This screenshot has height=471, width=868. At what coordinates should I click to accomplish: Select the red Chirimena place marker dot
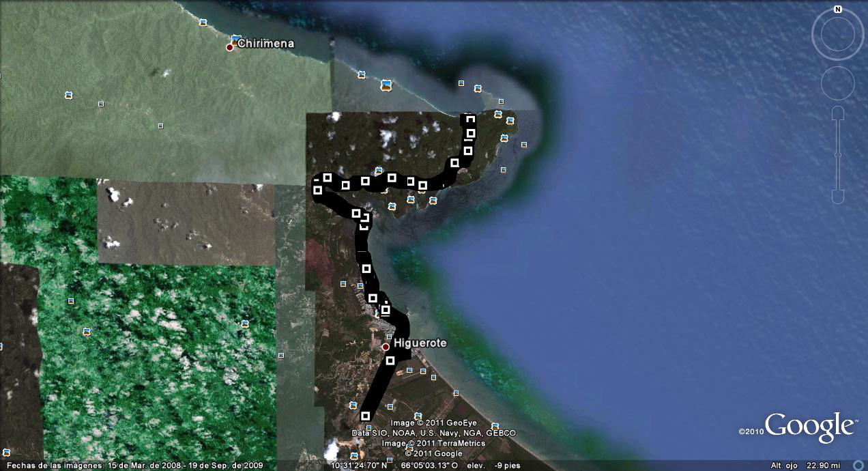230,47
